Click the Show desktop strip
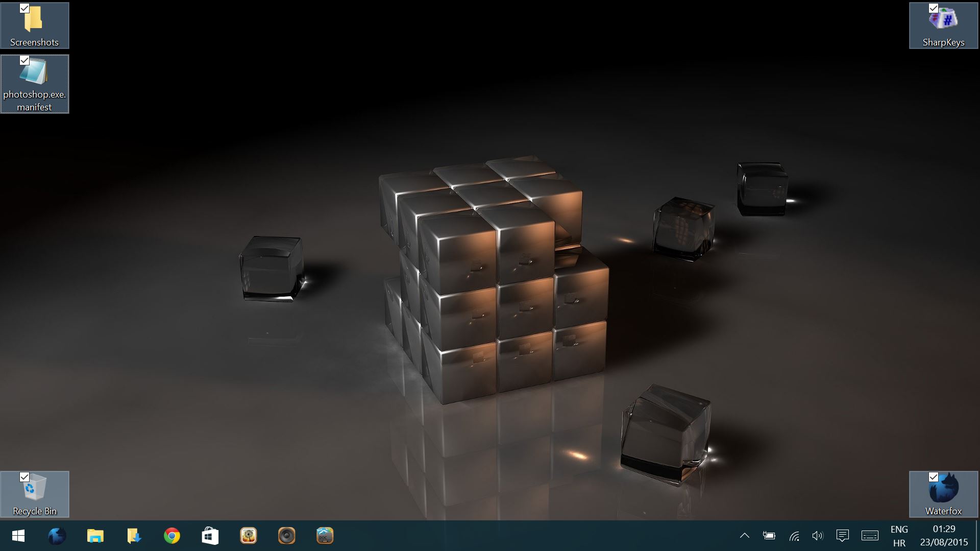This screenshot has height=551, width=980. 977,536
